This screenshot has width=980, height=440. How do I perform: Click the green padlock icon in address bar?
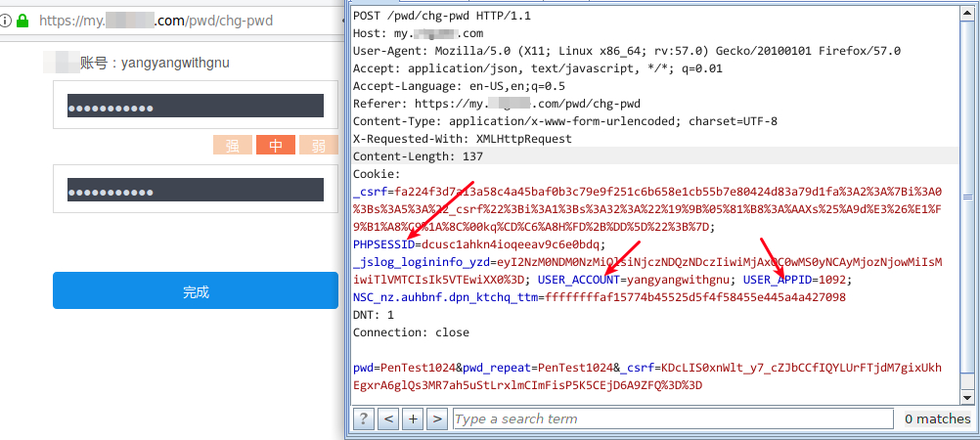tap(22, 21)
